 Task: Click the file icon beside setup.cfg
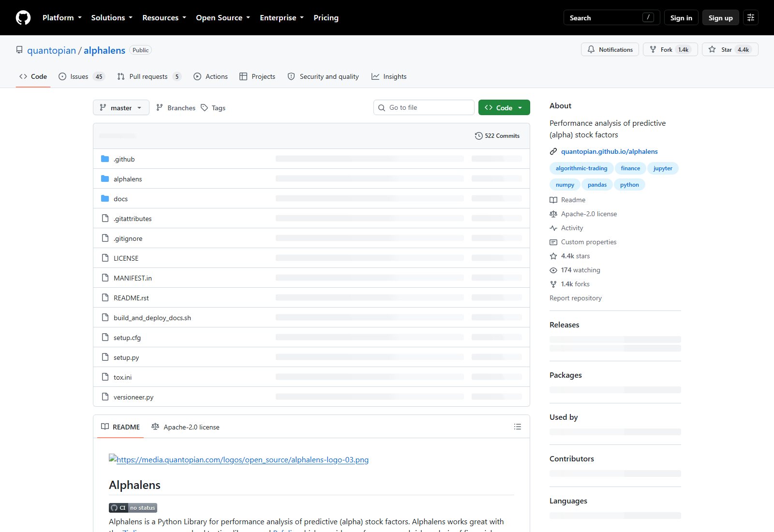tap(105, 337)
